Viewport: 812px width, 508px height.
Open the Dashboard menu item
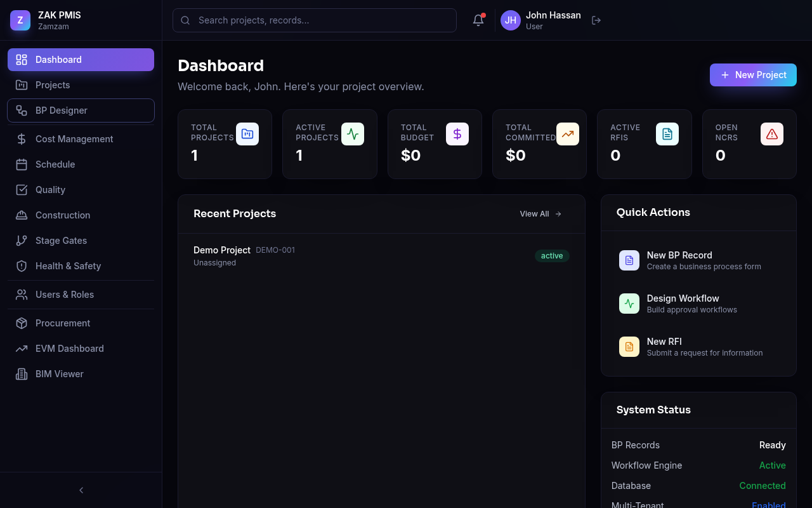(x=81, y=60)
